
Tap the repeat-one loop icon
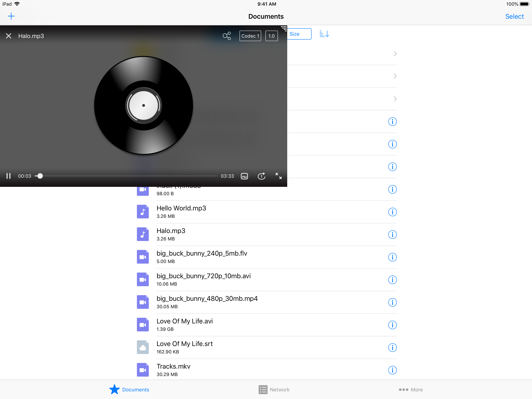pyautogui.click(x=262, y=176)
